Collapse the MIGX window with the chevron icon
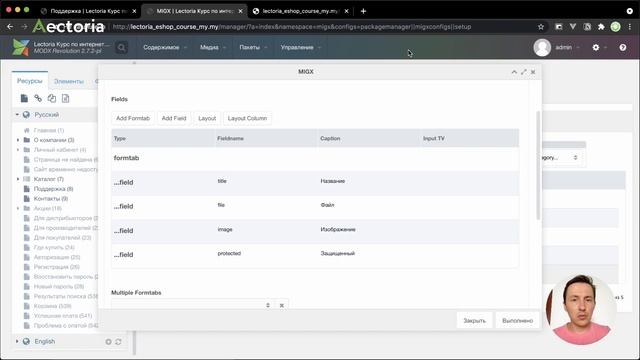 click(514, 72)
